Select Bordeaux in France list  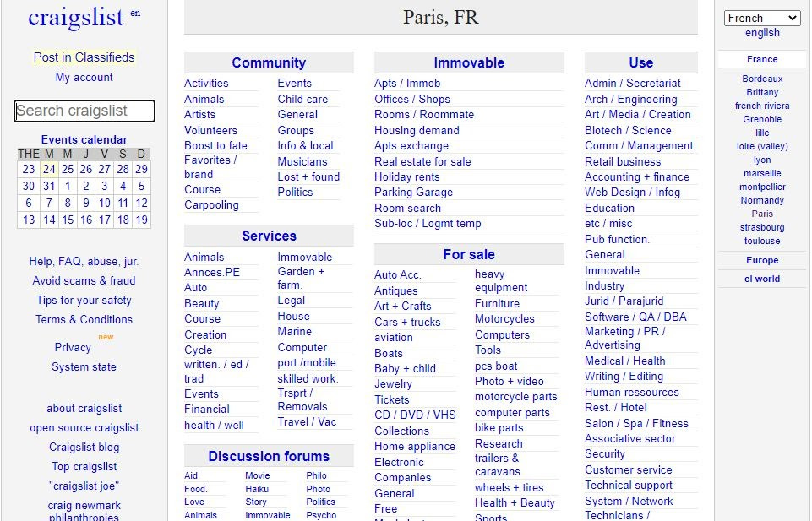(762, 79)
